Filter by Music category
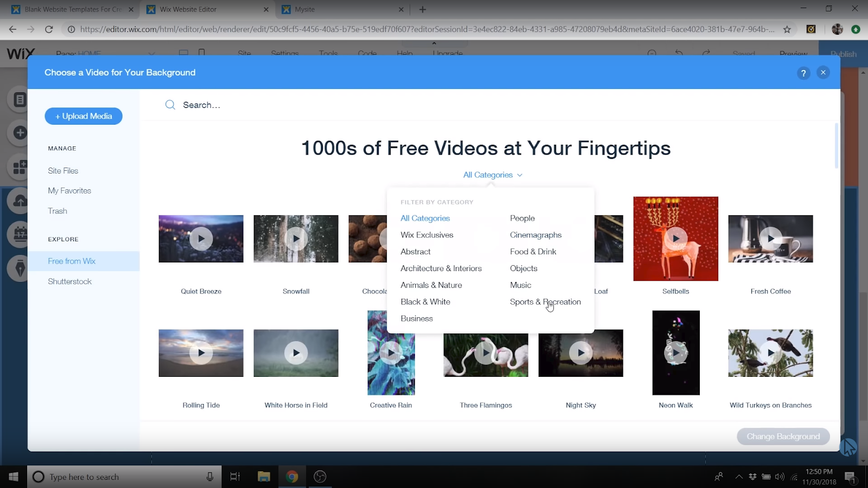This screenshot has width=868, height=488. click(521, 285)
